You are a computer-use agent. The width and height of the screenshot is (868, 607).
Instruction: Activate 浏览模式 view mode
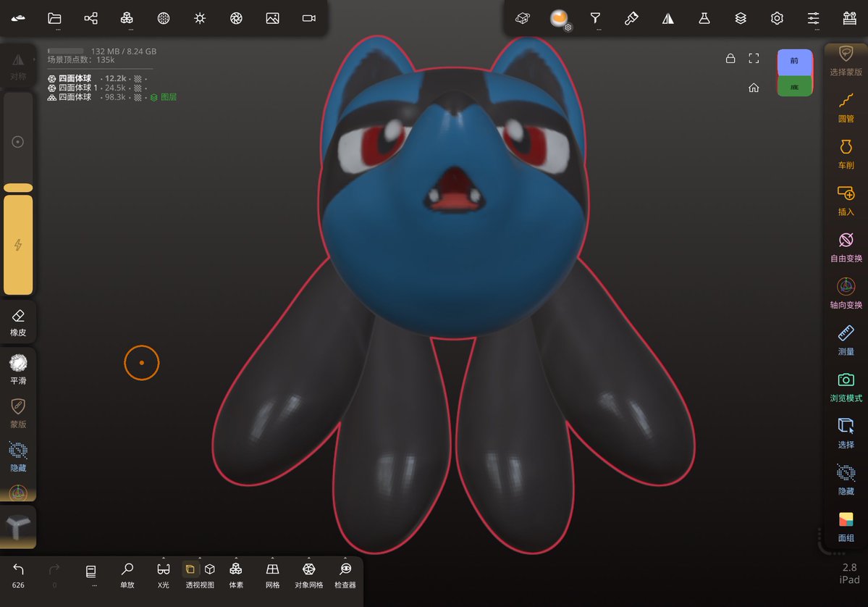tap(846, 387)
